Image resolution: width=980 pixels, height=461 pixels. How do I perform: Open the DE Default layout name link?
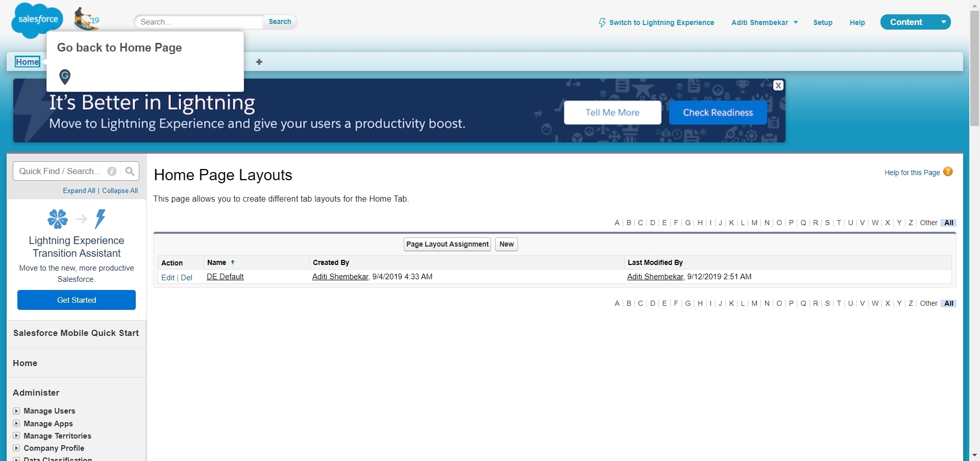225,277
